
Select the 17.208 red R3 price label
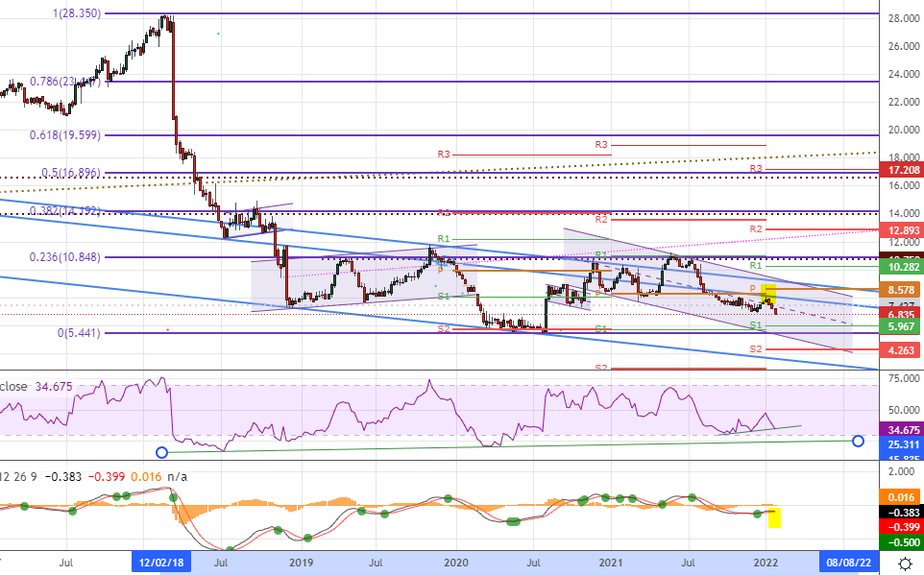(900, 167)
